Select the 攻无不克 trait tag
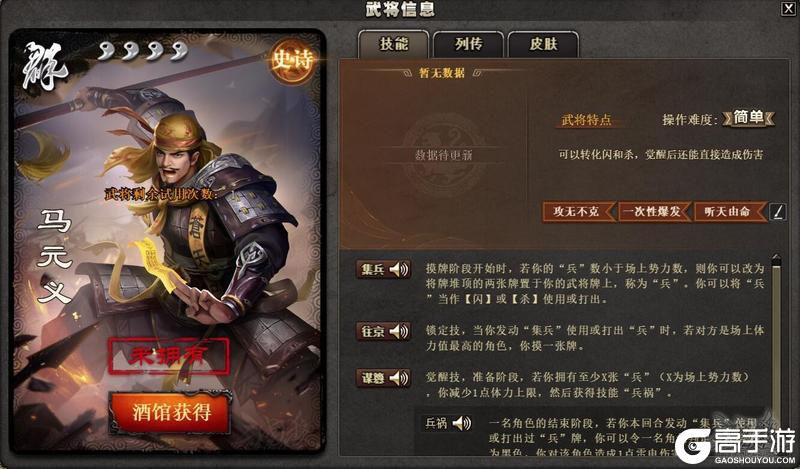800x469 pixels. (x=579, y=212)
